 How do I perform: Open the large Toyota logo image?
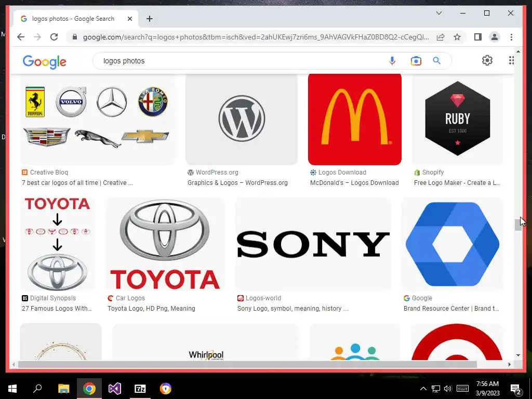(165, 244)
